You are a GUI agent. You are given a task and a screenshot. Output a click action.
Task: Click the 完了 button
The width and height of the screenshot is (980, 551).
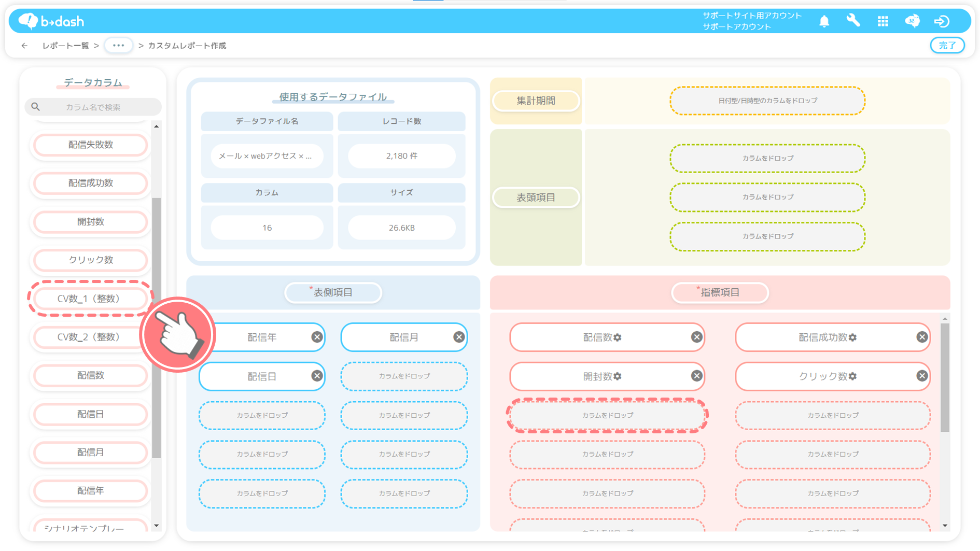(x=947, y=45)
